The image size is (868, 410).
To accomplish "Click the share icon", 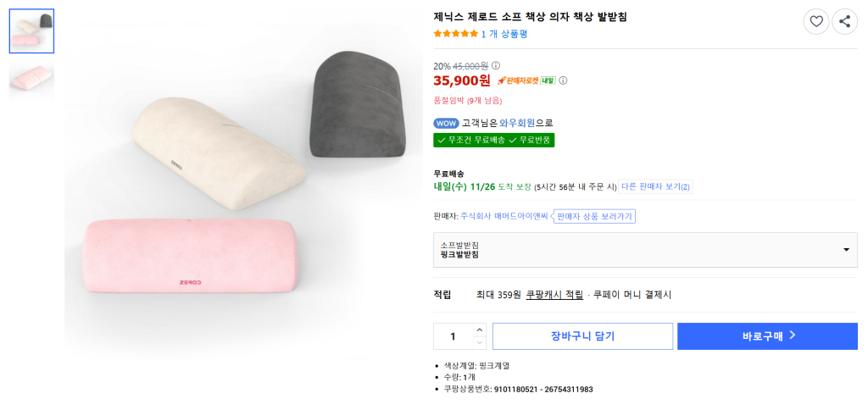I will pyautogui.click(x=844, y=21).
